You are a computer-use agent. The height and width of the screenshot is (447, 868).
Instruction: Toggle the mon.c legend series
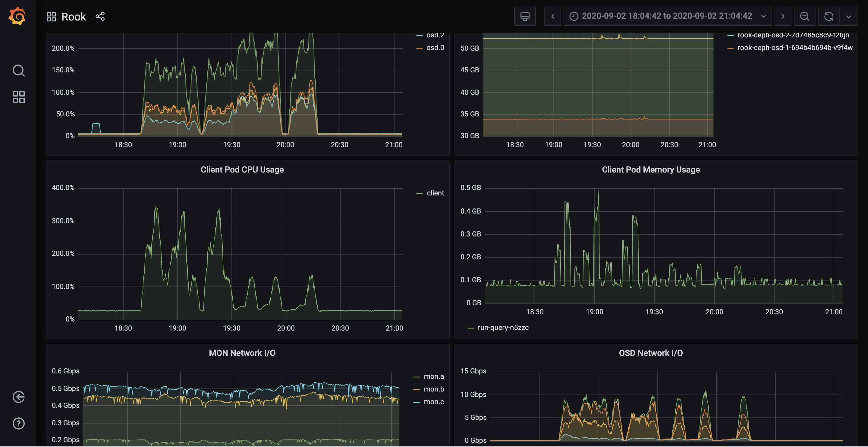tap(434, 402)
